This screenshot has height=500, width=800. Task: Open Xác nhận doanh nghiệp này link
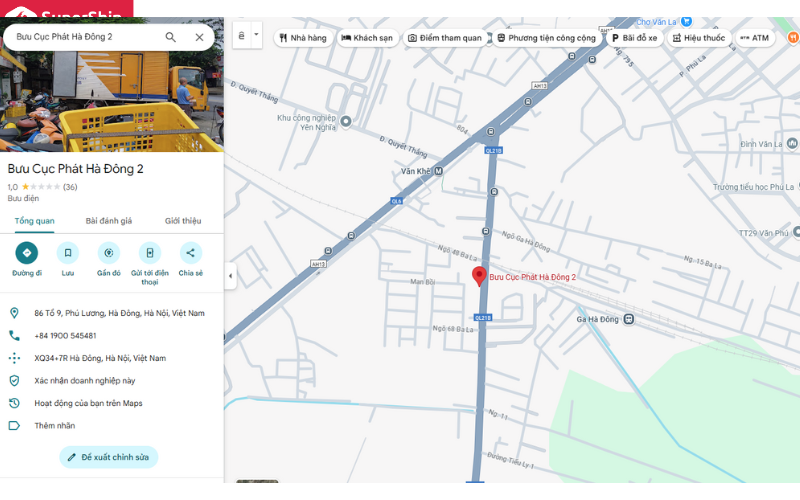(x=85, y=380)
